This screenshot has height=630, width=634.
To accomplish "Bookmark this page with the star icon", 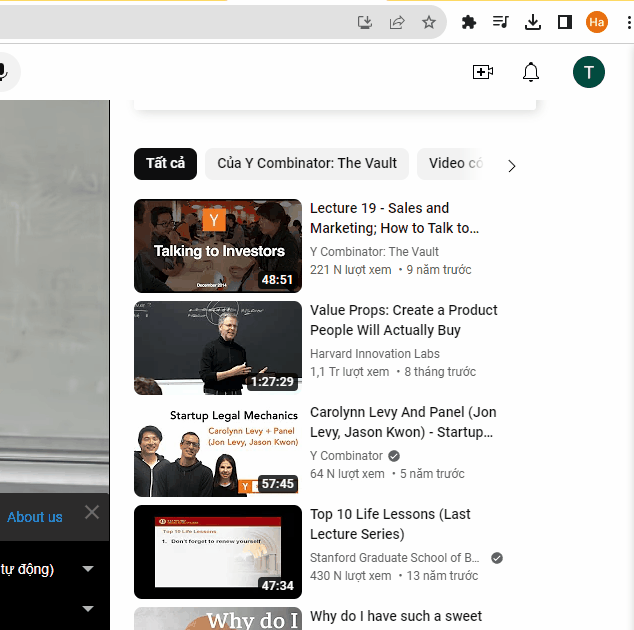I will click(x=429, y=22).
